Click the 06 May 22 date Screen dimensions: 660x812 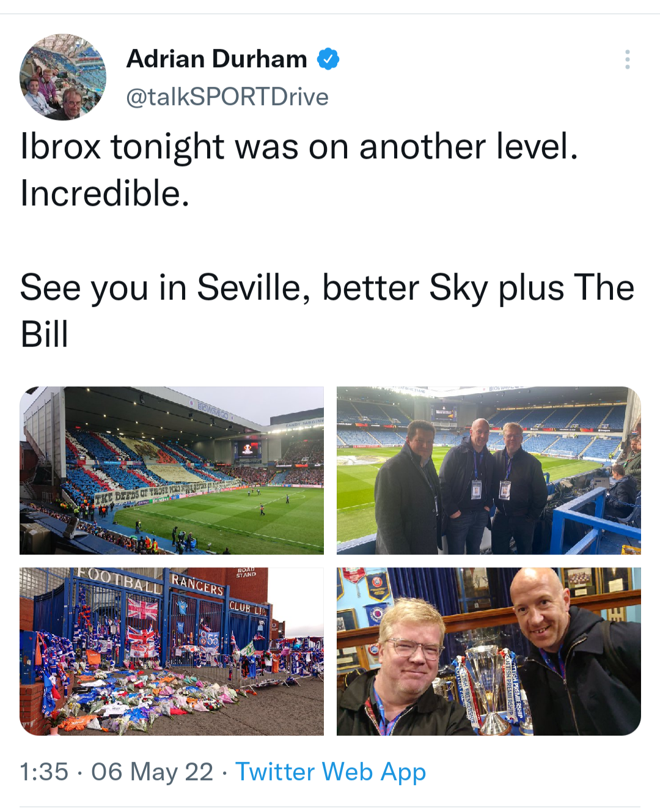pyautogui.click(x=152, y=772)
